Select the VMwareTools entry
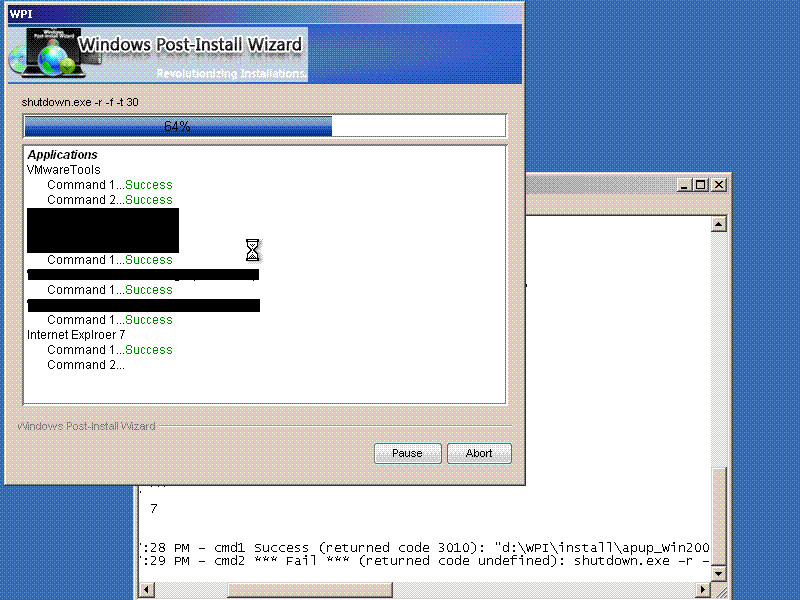 (64, 169)
